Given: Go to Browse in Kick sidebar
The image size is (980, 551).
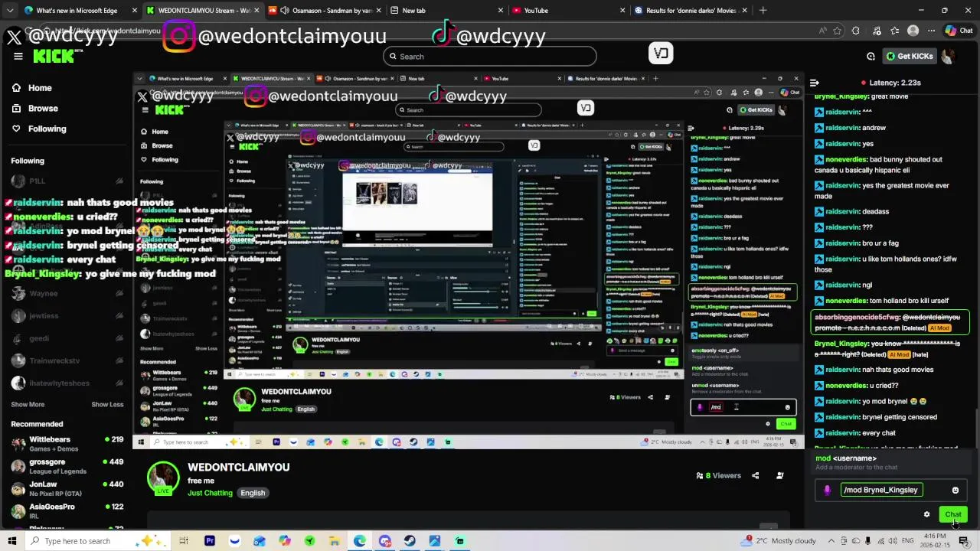Looking at the screenshot, I should [x=34, y=109].
